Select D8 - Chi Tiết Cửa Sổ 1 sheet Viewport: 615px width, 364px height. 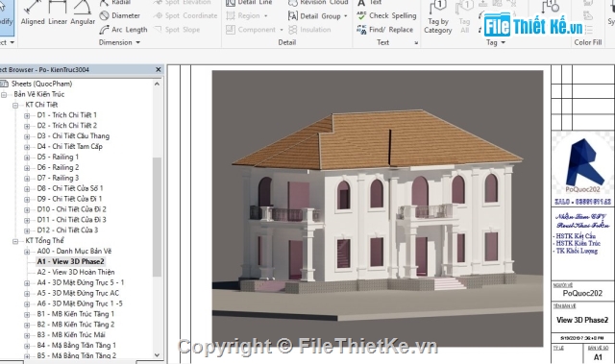[x=70, y=188]
